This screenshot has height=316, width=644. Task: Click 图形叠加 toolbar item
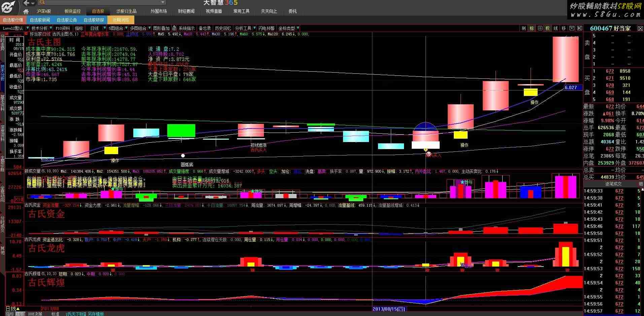(x=161, y=28)
